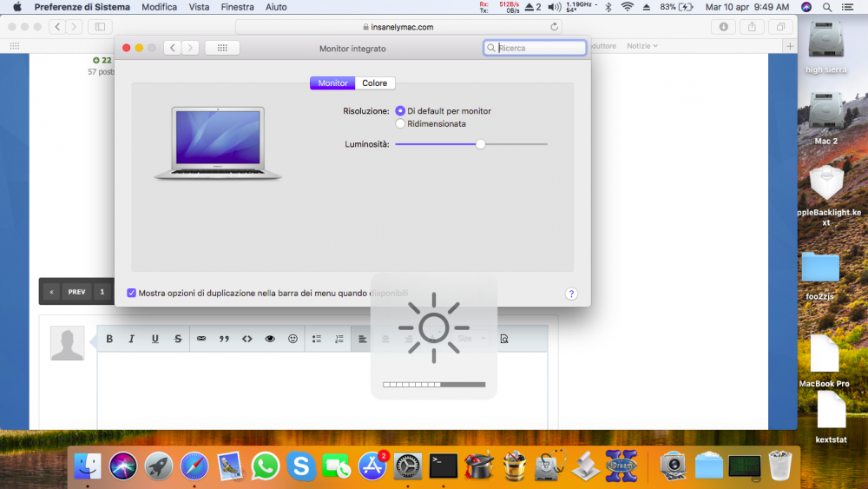Open Notification Center list icon

tap(847, 7)
